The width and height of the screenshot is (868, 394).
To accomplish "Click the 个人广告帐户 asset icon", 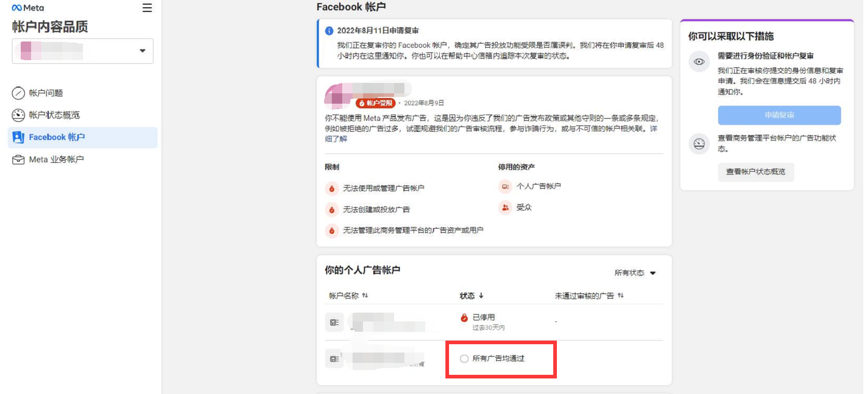I will tap(505, 187).
